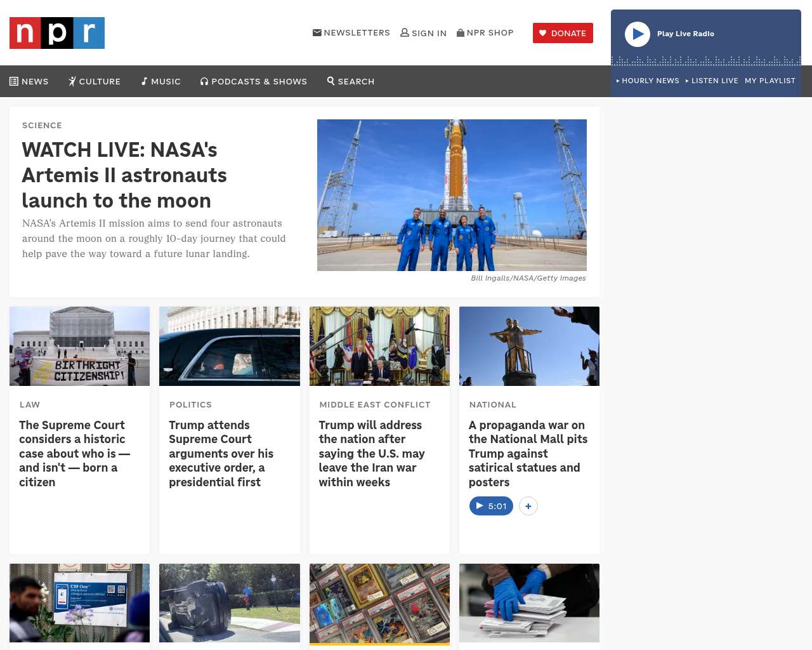
Task: Add National Mall story to playlist
Action: pos(528,506)
